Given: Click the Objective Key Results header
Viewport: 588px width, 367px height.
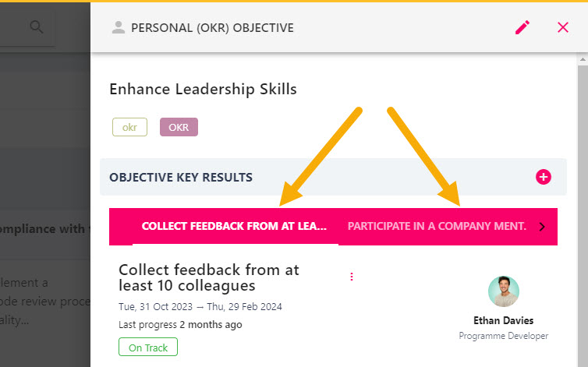Looking at the screenshot, I should pyautogui.click(x=181, y=178).
